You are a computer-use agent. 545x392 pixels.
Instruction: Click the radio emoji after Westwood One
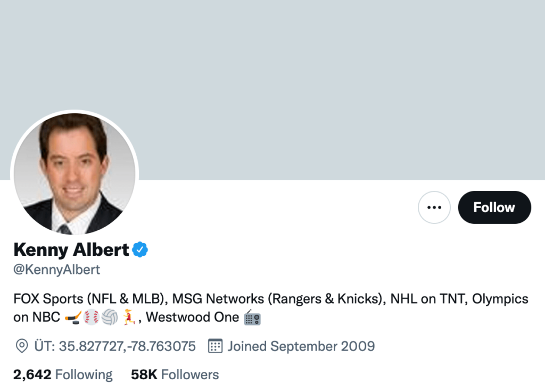pos(252,318)
